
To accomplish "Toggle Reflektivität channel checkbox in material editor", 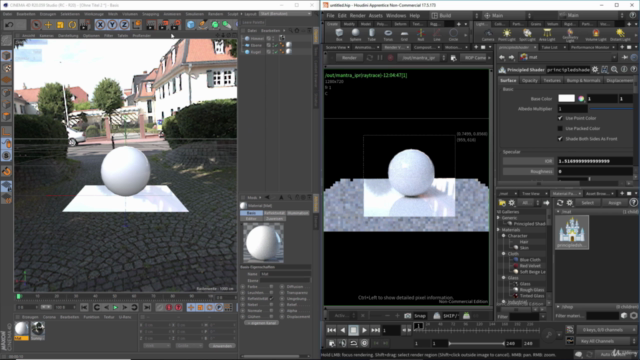I will [271, 299].
